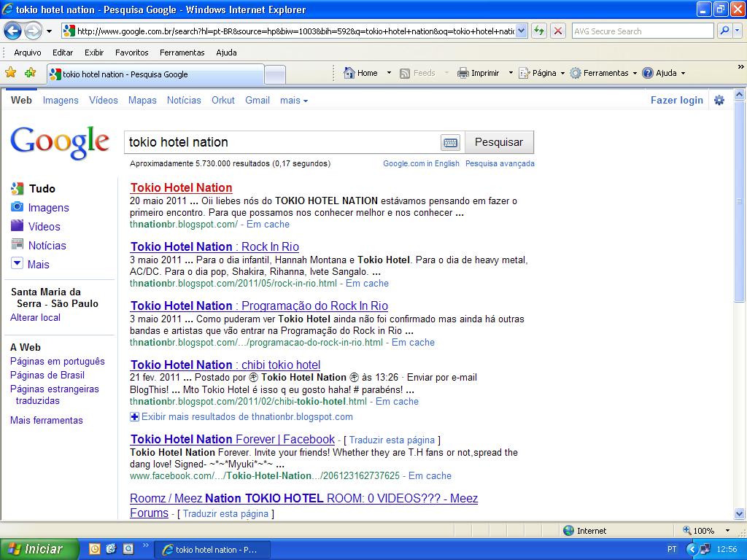
Task: Open the Ajuda menu in menu bar
Action: [x=226, y=52]
